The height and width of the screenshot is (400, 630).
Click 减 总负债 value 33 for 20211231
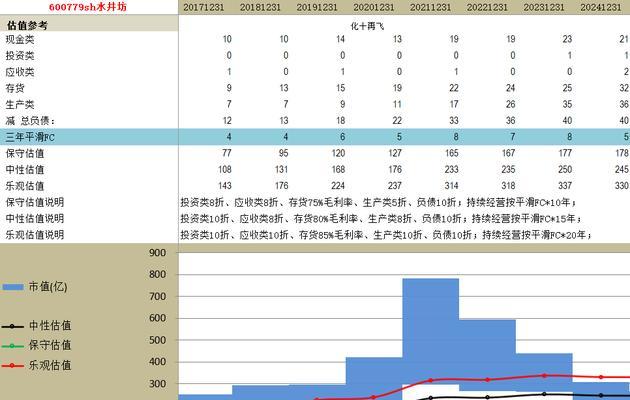(x=454, y=120)
